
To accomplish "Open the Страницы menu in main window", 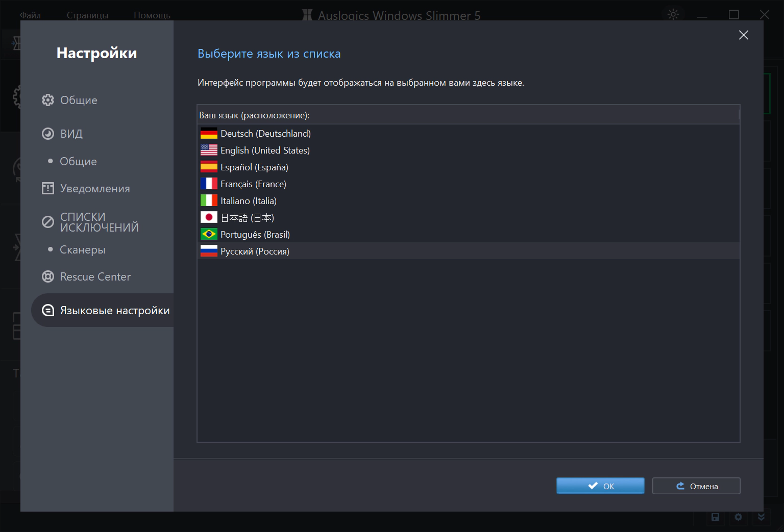I will [88, 15].
